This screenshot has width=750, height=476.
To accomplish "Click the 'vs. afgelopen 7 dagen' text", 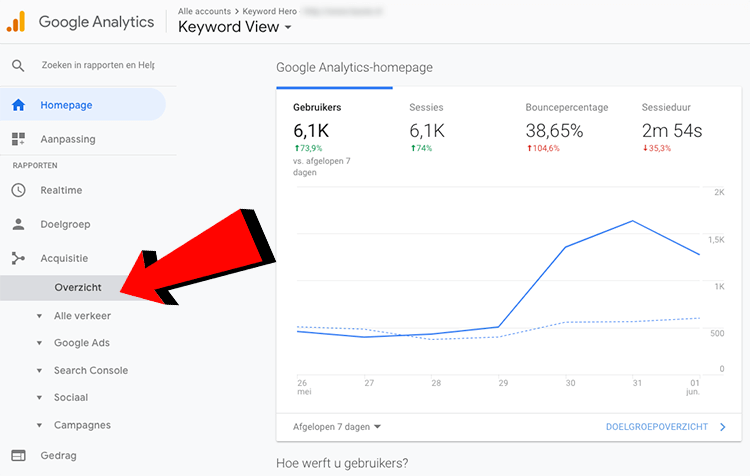I will pyautogui.click(x=321, y=167).
